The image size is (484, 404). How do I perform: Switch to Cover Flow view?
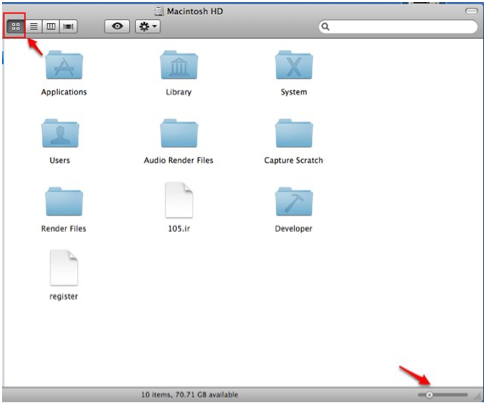[x=68, y=26]
